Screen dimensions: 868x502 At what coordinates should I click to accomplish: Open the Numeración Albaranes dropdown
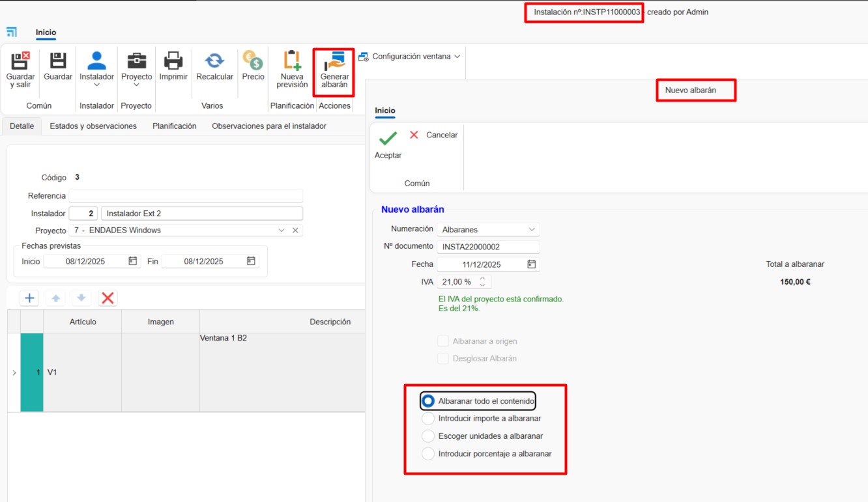tap(488, 230)
